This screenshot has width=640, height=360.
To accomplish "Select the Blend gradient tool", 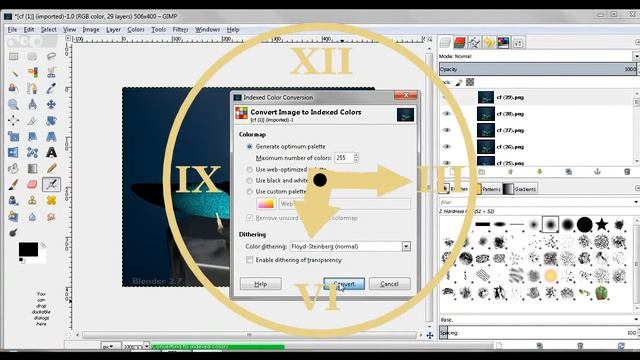I will click(32, 168).
